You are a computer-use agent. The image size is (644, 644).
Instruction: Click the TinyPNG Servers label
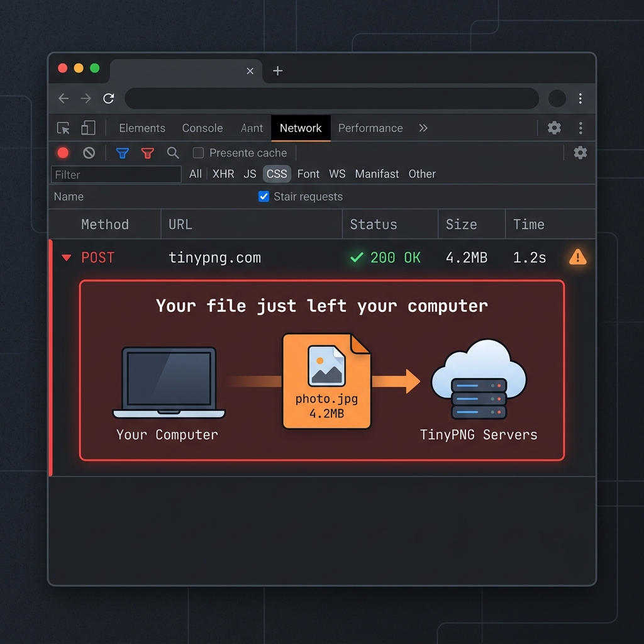[x=479, y=435]
